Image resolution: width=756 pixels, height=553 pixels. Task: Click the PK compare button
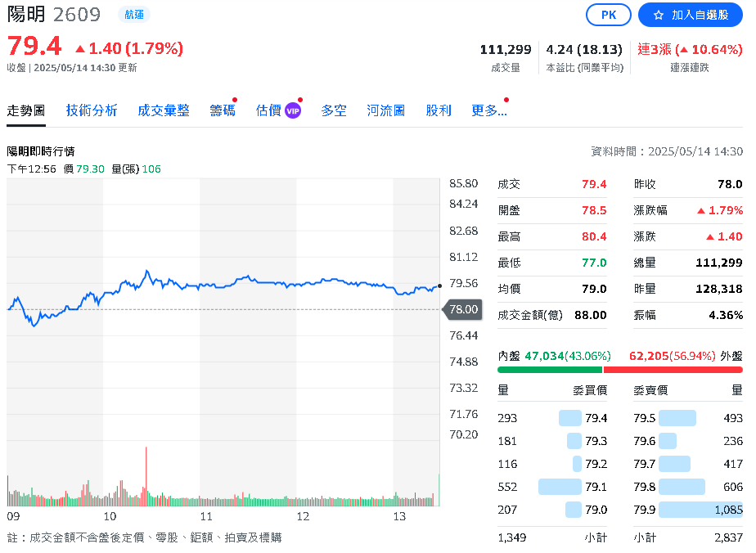pos(608,15)
